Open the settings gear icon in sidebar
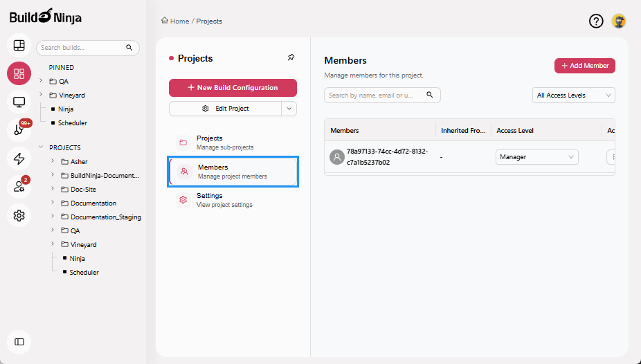 tap(19, 215)
